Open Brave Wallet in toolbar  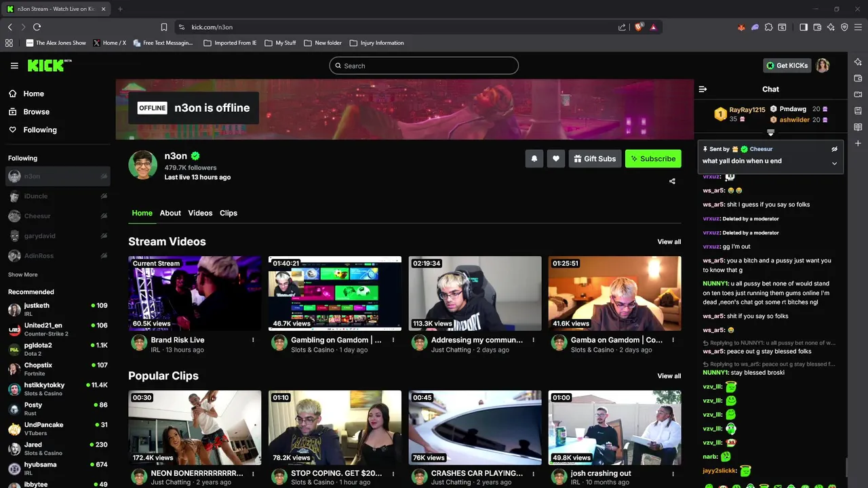(x=817, y=27)
